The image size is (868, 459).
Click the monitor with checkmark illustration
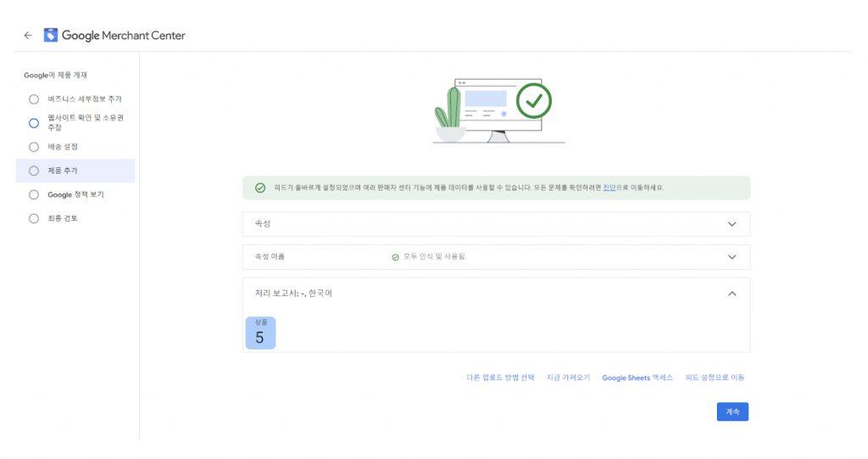click(498, 111)
